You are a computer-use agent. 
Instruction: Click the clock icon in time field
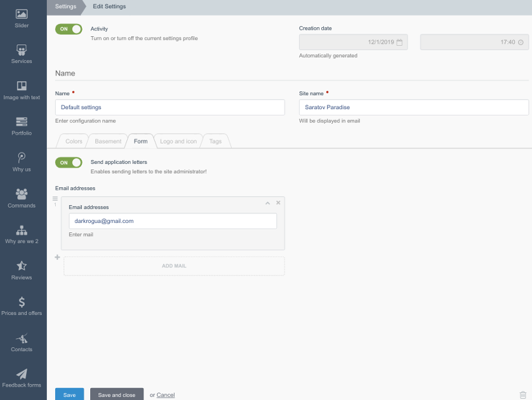(x=521, y=43)
